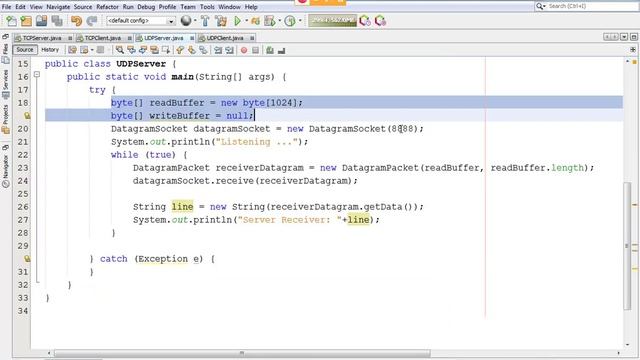The width and height of the screenshot is (640, 360).
Task: Expand the Back history dropdown arrow
Action: point(92,50)
